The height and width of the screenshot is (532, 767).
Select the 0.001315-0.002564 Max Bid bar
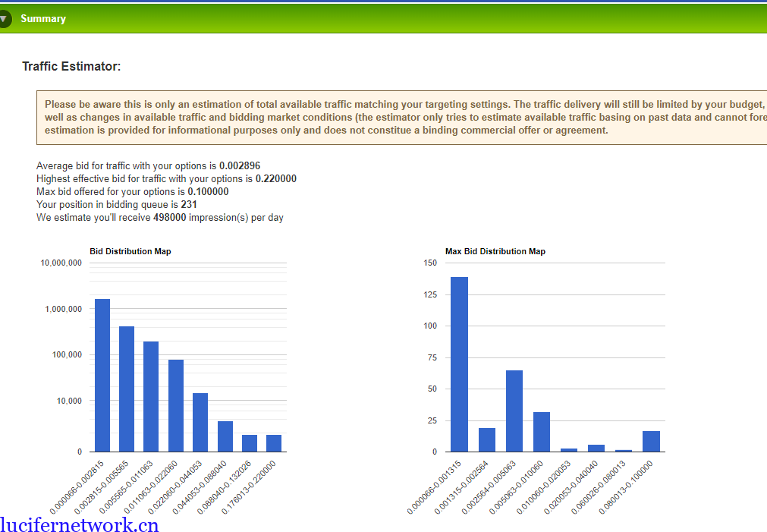[487, 440]
